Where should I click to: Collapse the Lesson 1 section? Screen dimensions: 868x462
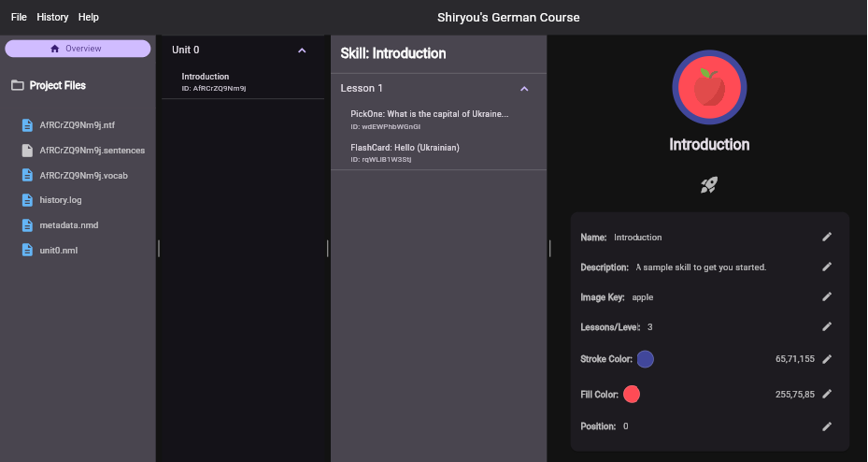click(x=524, y=89)
